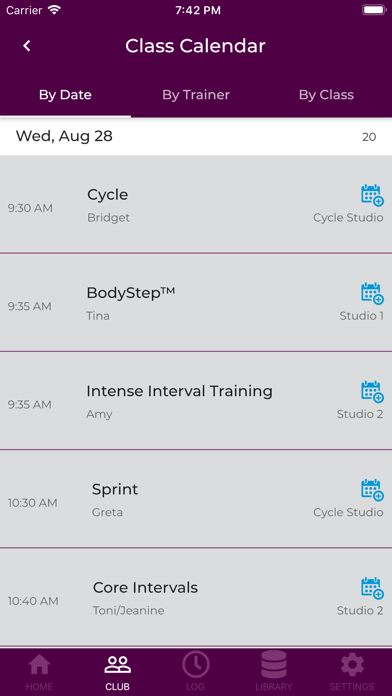Open the Wed, Aug 28 date header
This screenshot has height=696, width=392.
tap(196, 137)
